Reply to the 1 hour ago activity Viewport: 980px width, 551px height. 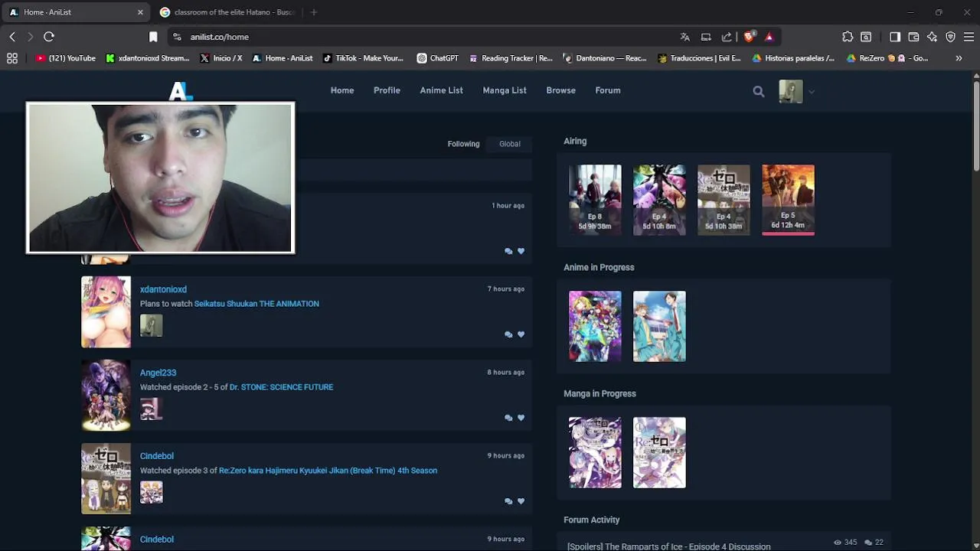pos(508,251)
